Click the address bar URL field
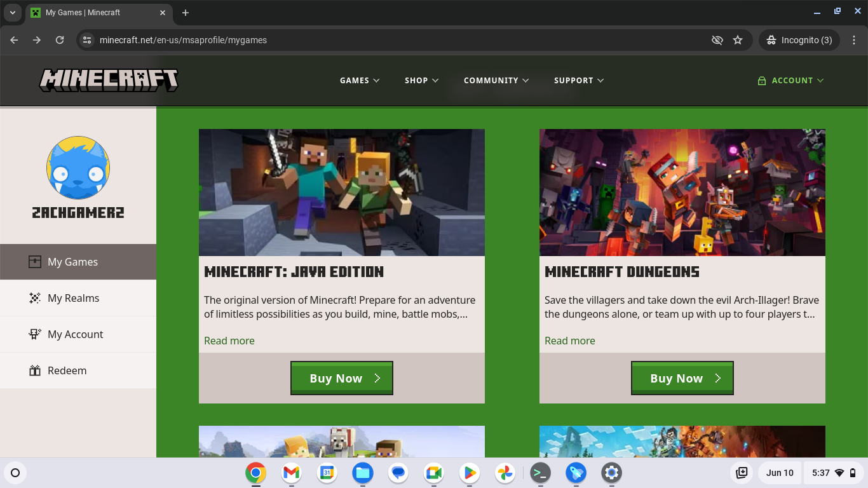Image resolution: width=868 pixels, height=488 pixels. [381, 40]
